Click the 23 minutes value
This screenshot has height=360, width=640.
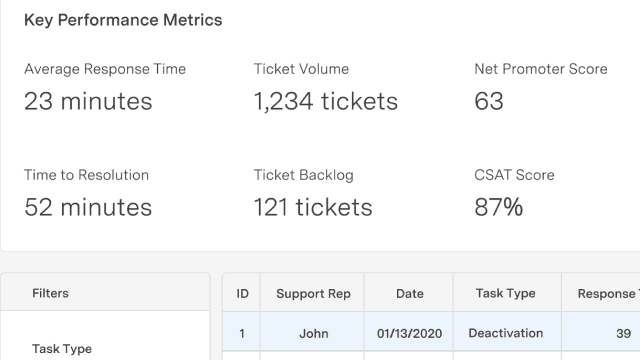(88, 101)
